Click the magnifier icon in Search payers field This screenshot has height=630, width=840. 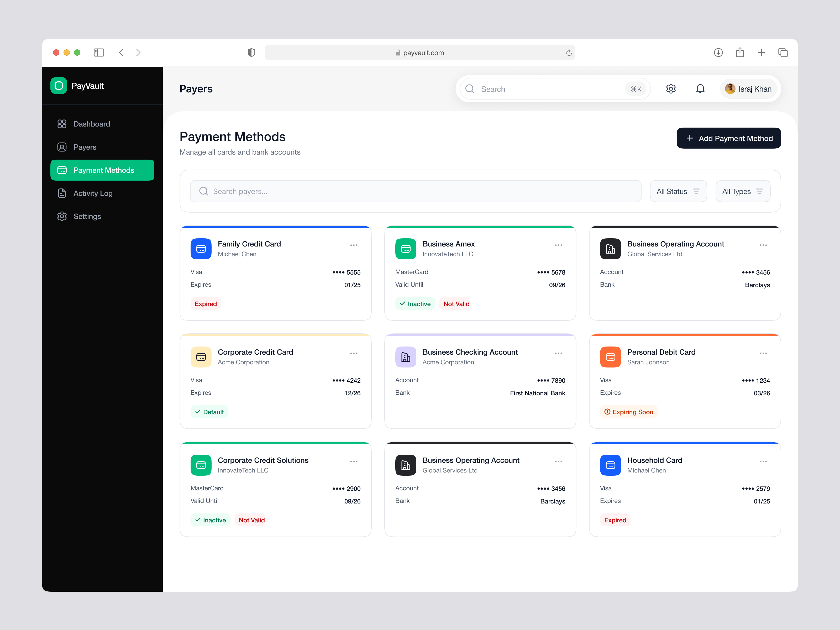click(x=203, y=191)
